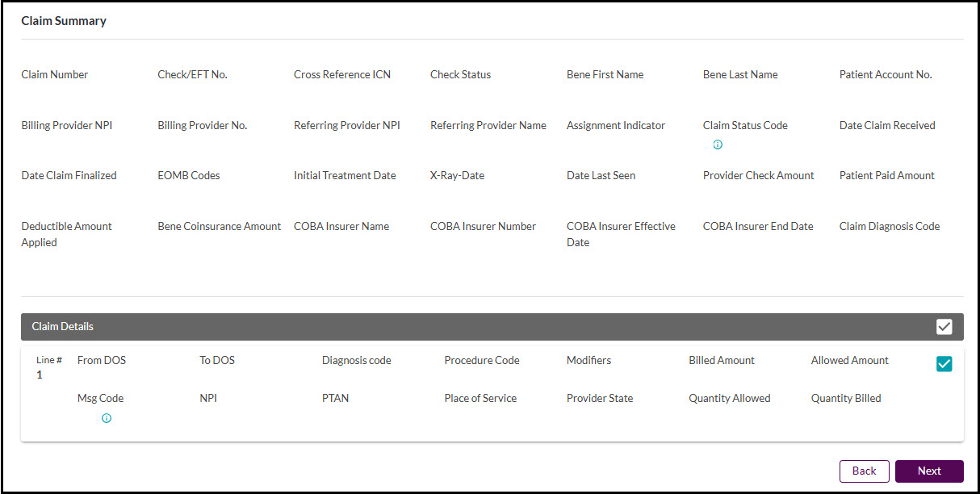Click the Next button
Screen dimensions: 980x494
[x=928, y=471]
